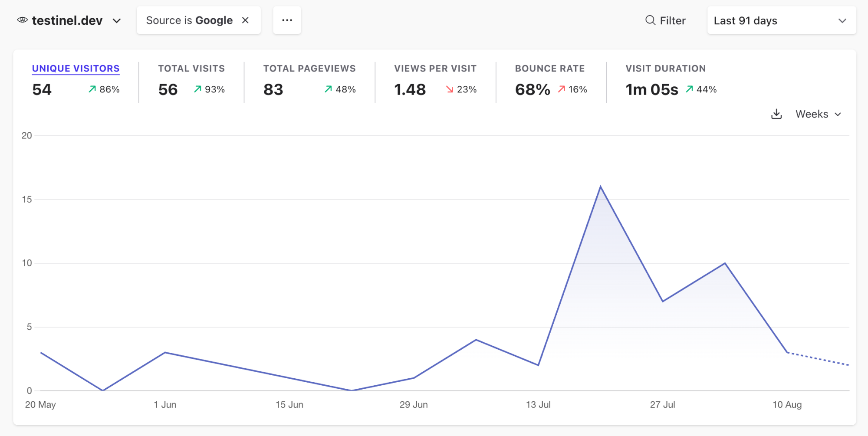Click the 48% pageviews change indicator
Image resolution: width=868 pixels, height=436 pixels.
[x=340, y=89]
